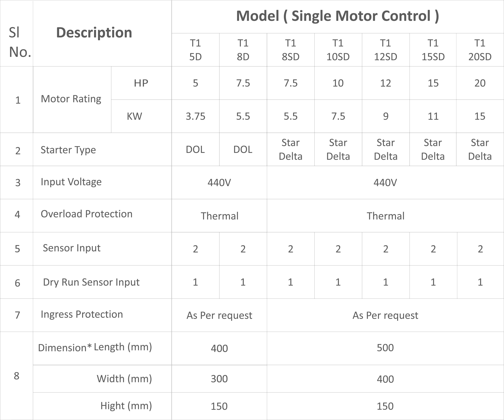Click the 3.75 KW value cell

point(195,116)
